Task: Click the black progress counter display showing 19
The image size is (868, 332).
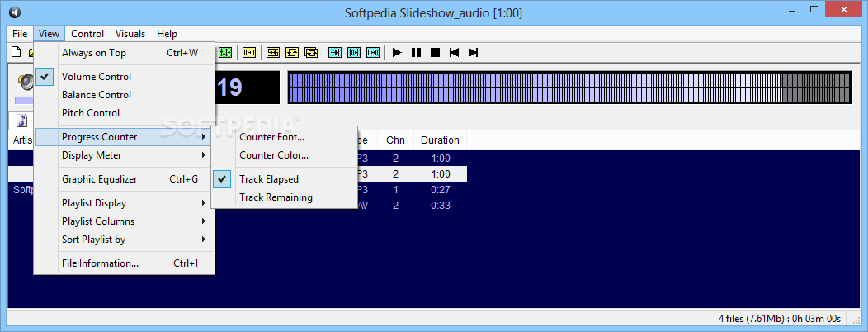Action: click(247, 88)
